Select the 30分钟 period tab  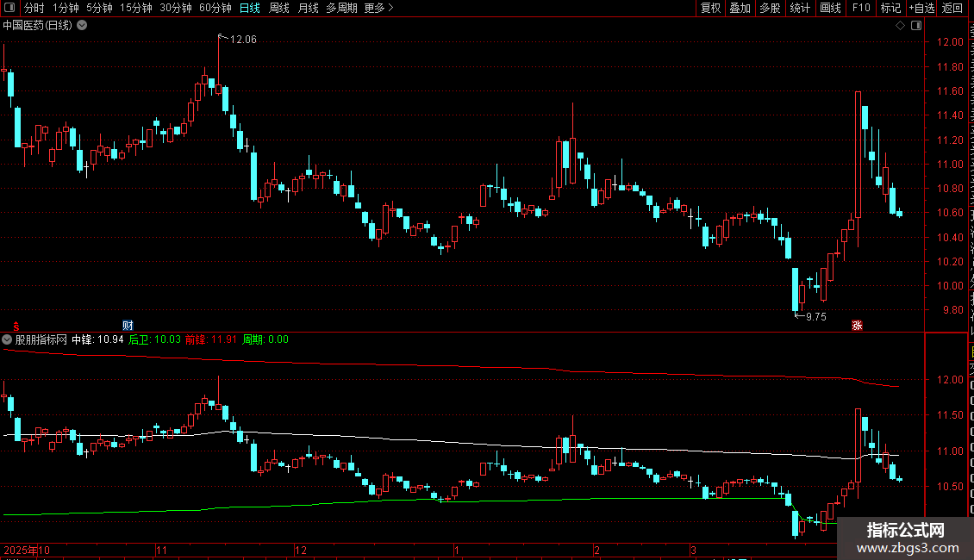pos(176,8)
